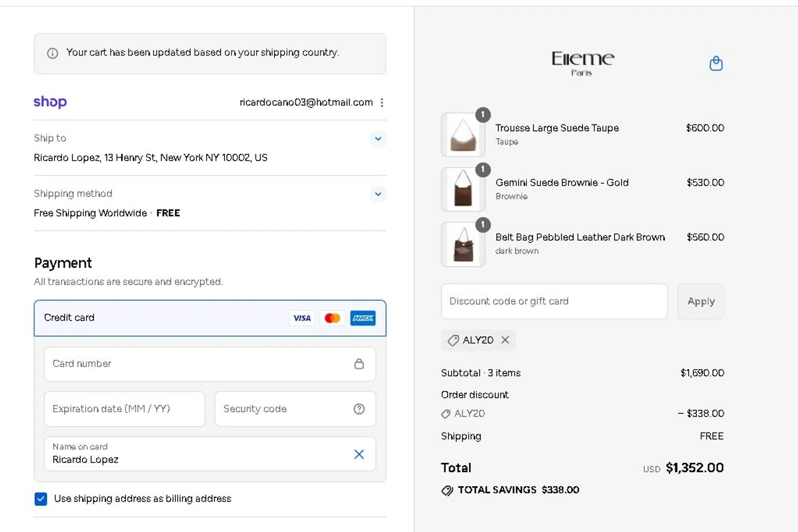Remove the ALY20 discount code
The height and width of the screenshot is (532, 798).
point(505,340)
